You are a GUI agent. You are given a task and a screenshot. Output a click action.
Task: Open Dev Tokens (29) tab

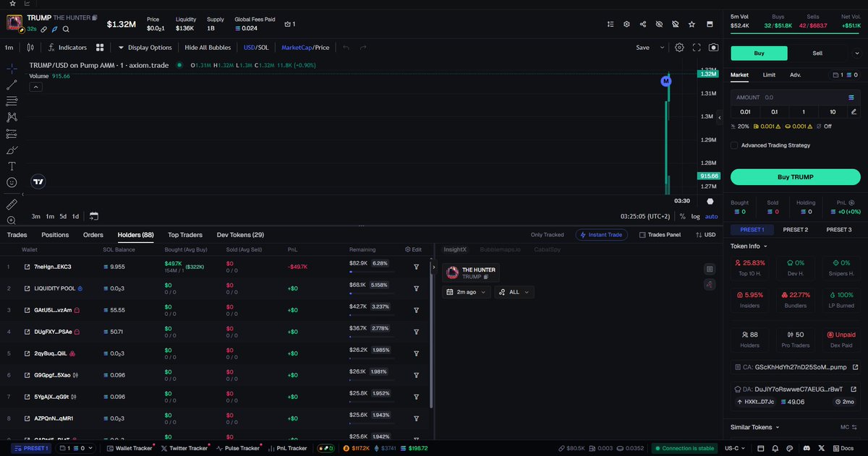click(x=240, y=235)
